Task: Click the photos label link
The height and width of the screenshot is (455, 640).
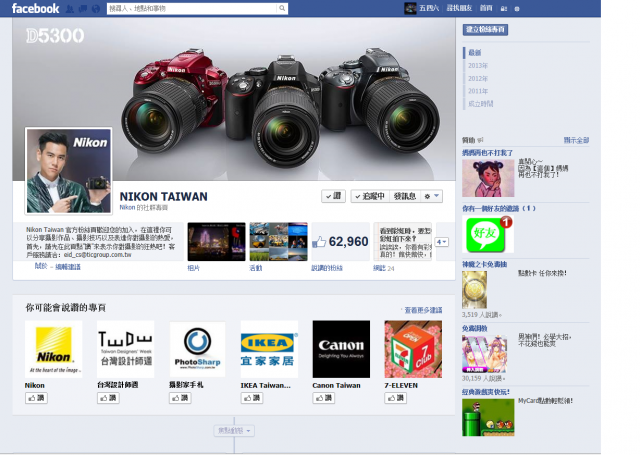Action: click(x=193, y=268)
